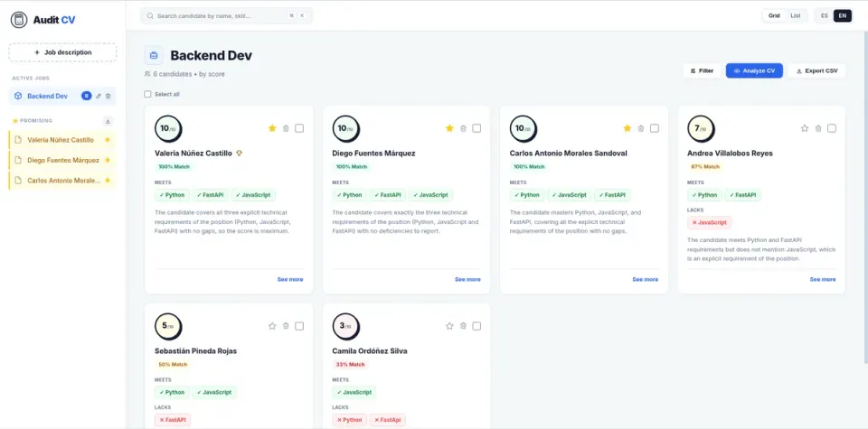Add a new Job description
Viewport: 868px width, 429px height.
coord(62,52)
